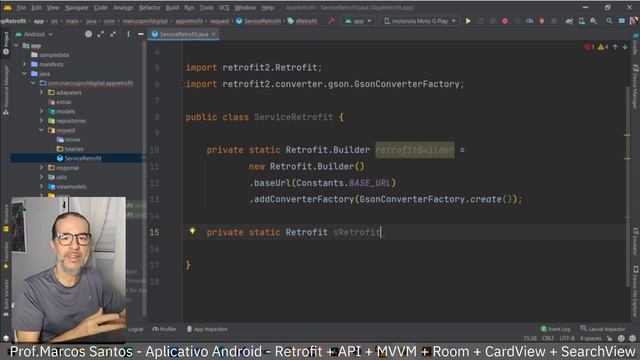Image resolution: width=640 pixels, height=360 pixels.
Task: Click the red error indicator in editor corner
Action: click(589, 47)
